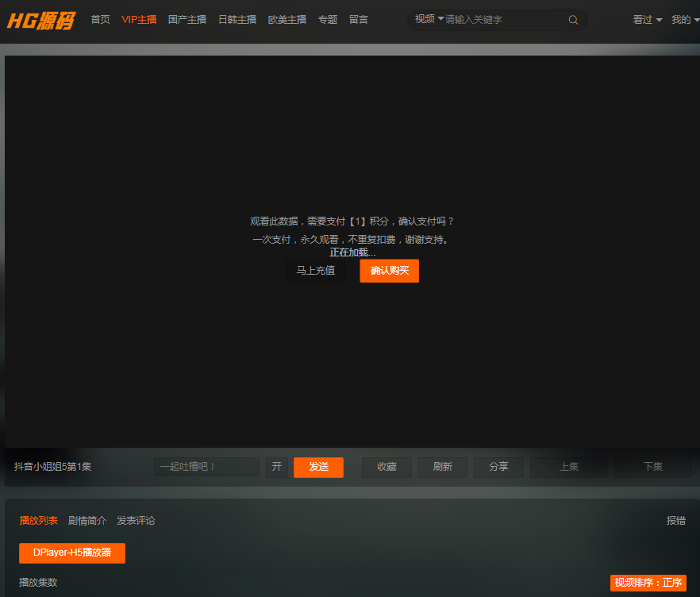700x597 pixels.
Task: Confirm purchase with the 确认购买 button
Action: pos(389,271)
